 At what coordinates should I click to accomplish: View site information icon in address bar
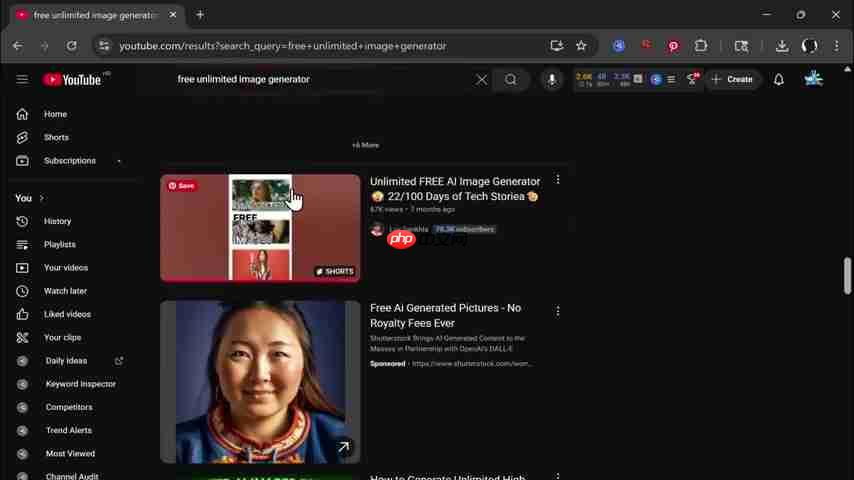pyautogui.click(x=103, y=46)
